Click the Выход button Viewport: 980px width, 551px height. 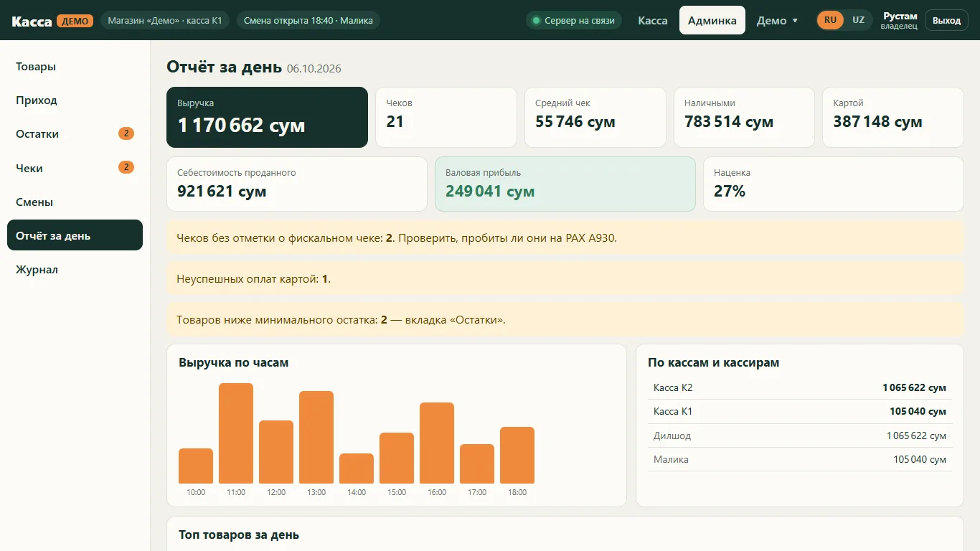coord(946,20)
